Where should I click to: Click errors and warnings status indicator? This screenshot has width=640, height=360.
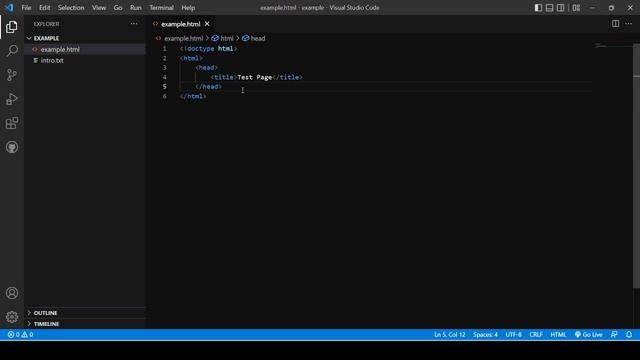(x=20, y=334)
